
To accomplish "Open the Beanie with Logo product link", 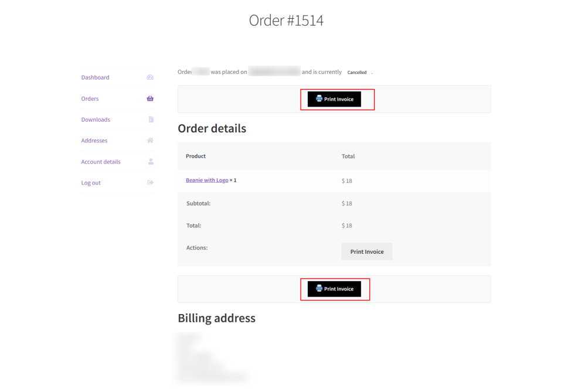I will click(x=207, y=180).
